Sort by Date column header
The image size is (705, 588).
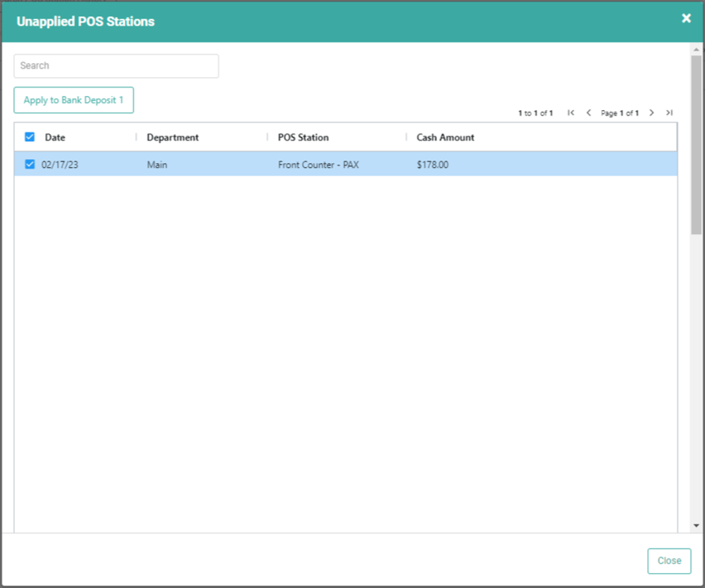tap(55, 137)
